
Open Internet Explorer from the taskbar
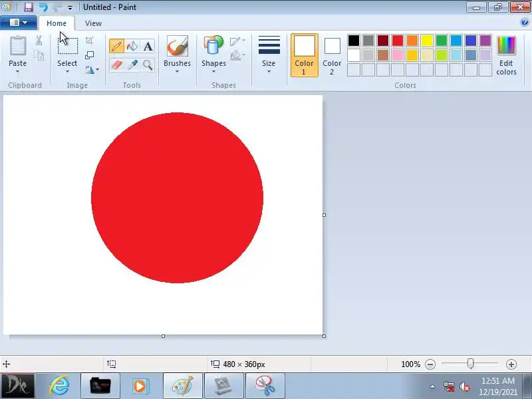click(60, 386)
